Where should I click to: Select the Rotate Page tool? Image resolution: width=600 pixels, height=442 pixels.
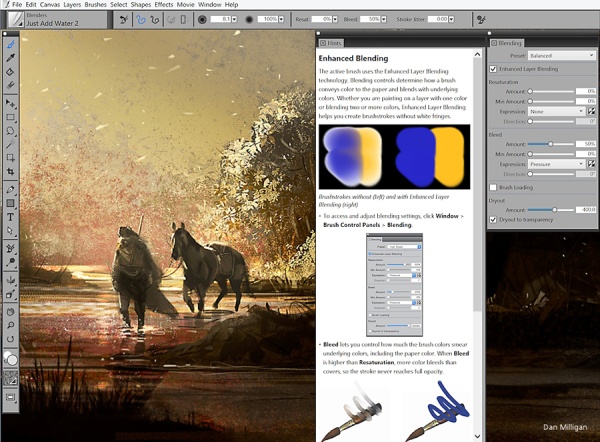click(x=10, y=339)
